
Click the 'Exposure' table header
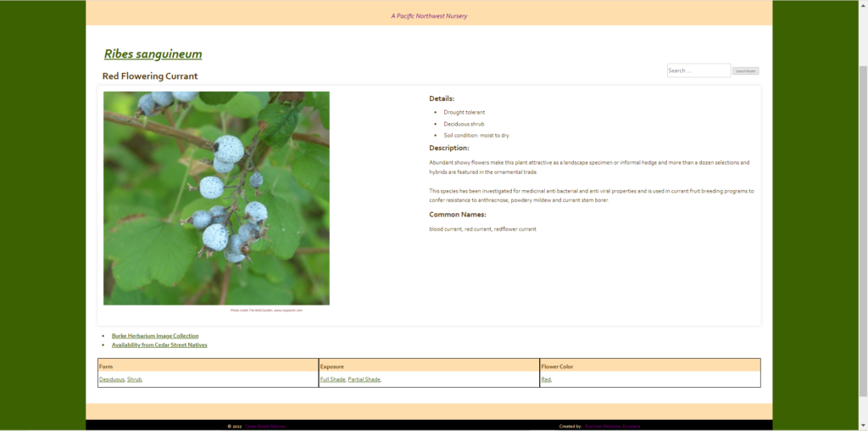332,367
